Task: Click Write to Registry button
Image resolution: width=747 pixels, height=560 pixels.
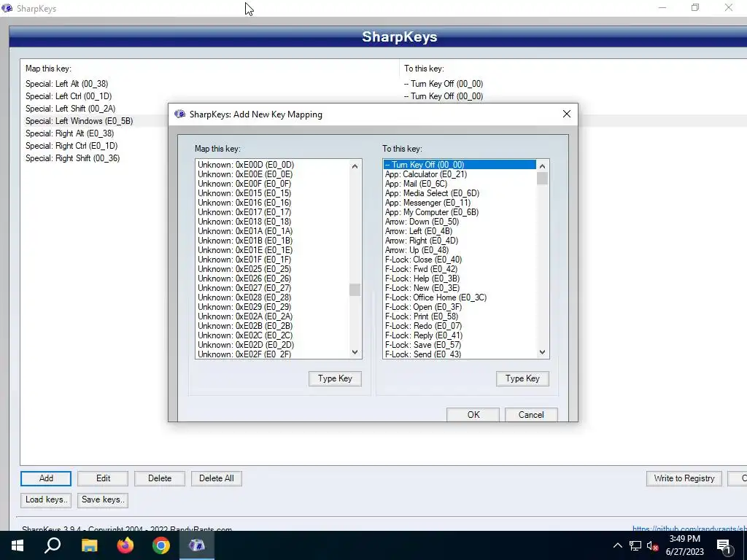Action: pyautogui.click(x=684, y=478)
